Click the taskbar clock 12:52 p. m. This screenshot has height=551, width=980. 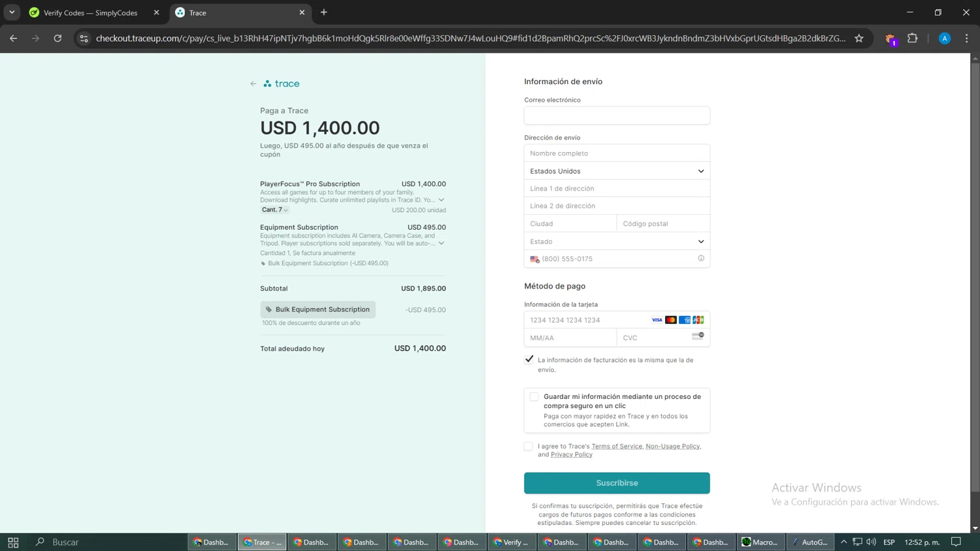tap(922, 542)
